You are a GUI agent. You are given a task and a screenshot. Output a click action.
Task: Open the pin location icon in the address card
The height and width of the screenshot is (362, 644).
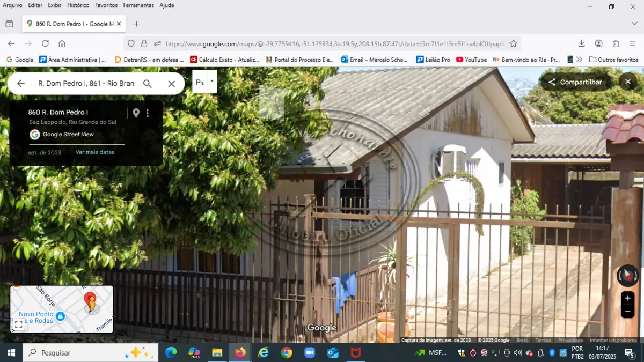[136, 113]
